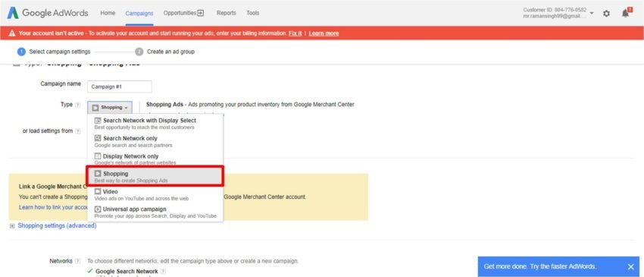Click the Opportunities tab arrow icon
Image resolution: width=644 pixels, height=277 pixels.
(x=201, y=13)
